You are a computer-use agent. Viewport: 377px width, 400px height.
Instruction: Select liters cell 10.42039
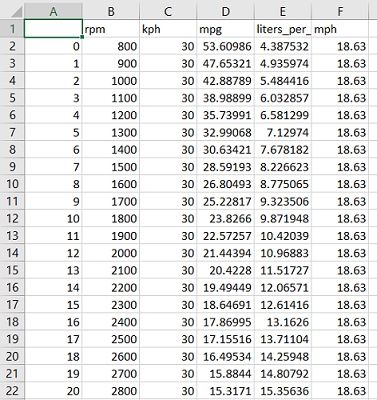point(283,235)
